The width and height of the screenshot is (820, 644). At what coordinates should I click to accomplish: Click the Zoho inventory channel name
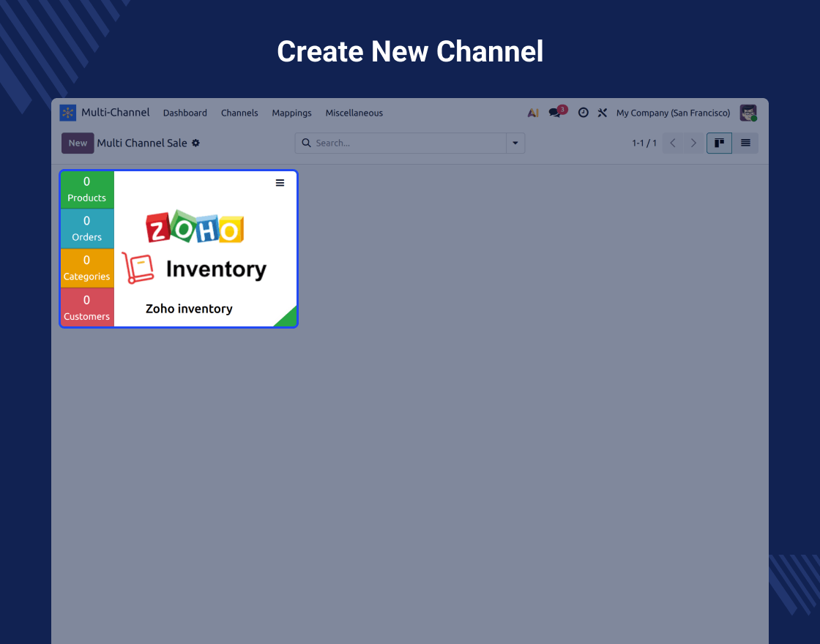point(189,309)
